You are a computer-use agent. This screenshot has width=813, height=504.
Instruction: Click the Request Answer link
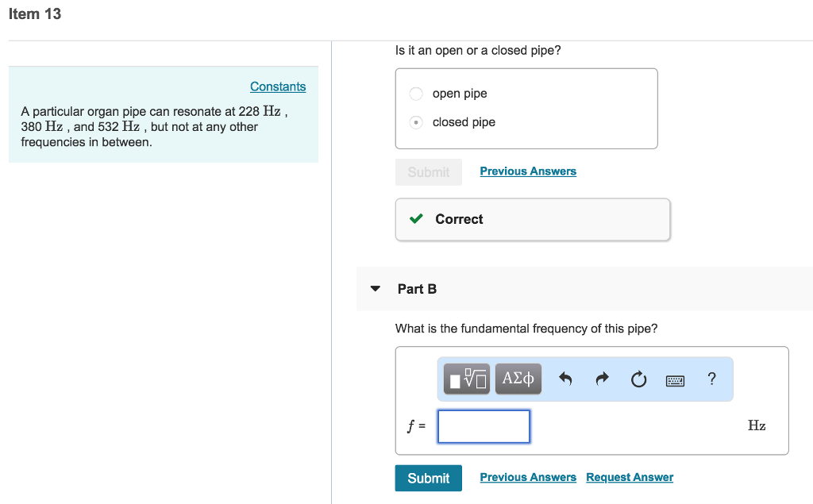(630, 477)
